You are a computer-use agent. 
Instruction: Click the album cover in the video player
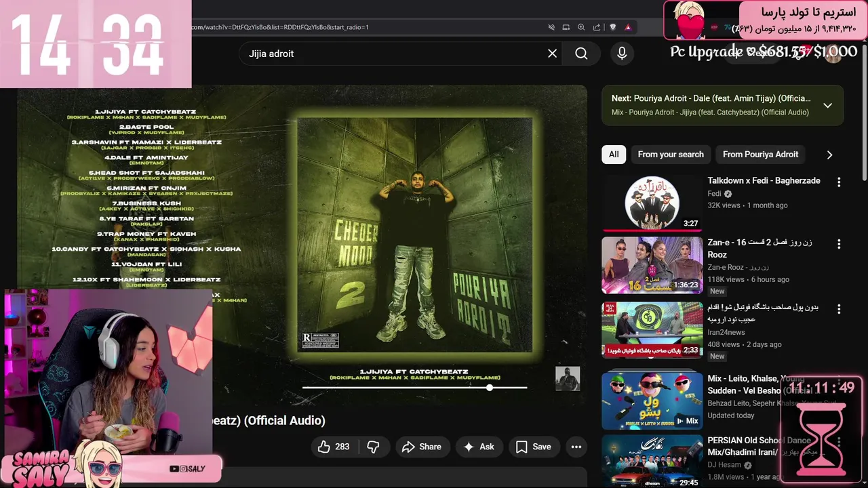tap(415, 235)
